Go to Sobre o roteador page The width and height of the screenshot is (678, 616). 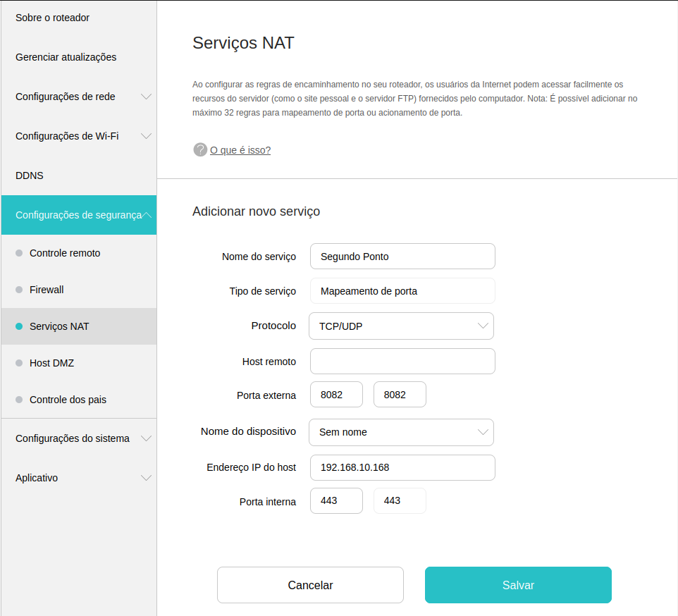(x=53, y=18)
